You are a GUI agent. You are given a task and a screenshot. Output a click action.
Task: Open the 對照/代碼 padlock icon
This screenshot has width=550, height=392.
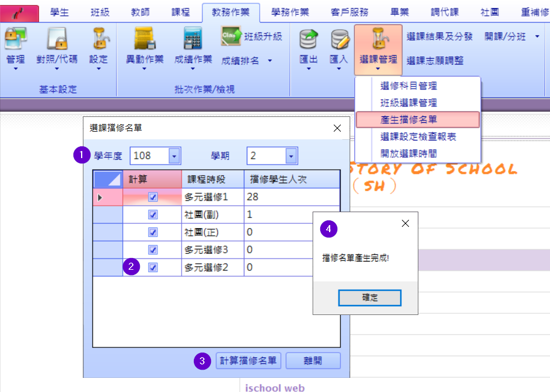pyautogui.click(x=56, y=39)
